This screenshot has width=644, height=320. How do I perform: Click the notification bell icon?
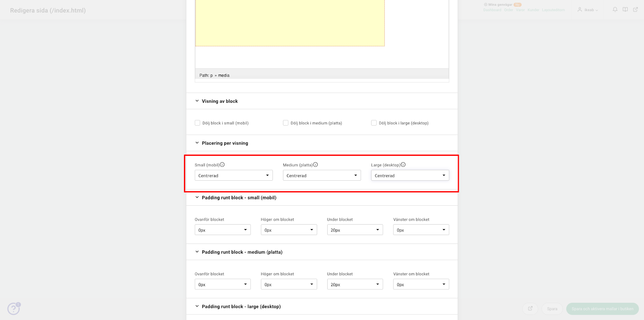[615, 9]
